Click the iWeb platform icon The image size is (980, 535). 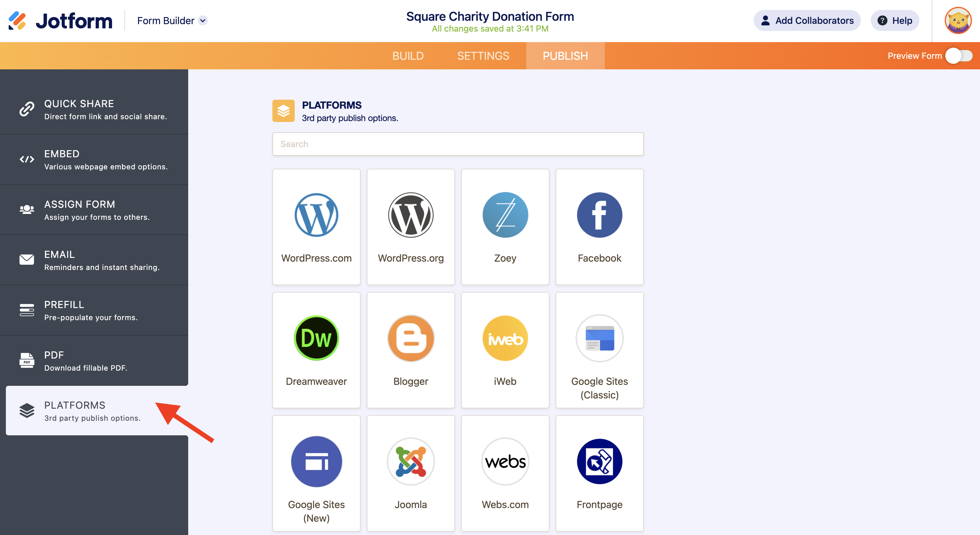coord(505,338)
